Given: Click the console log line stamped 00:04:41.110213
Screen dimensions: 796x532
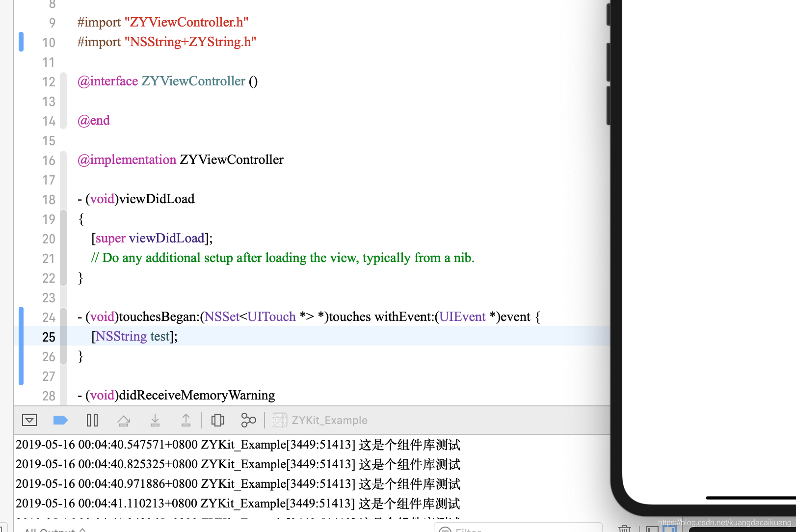Looking at the screenshot, I should [x=238, y=504].
